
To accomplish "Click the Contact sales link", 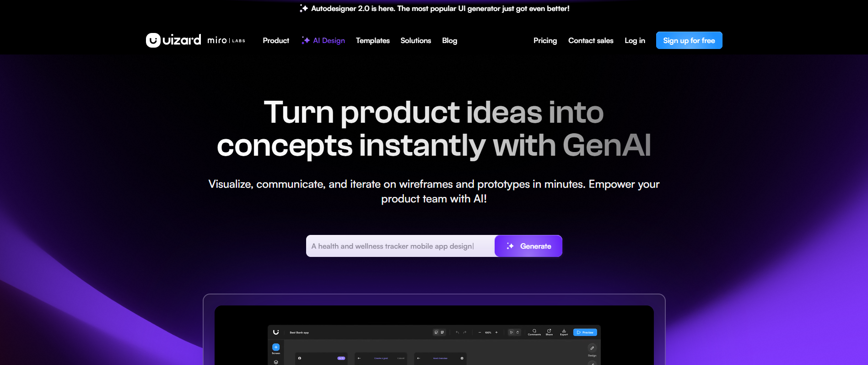I will (x=591, y=40).
